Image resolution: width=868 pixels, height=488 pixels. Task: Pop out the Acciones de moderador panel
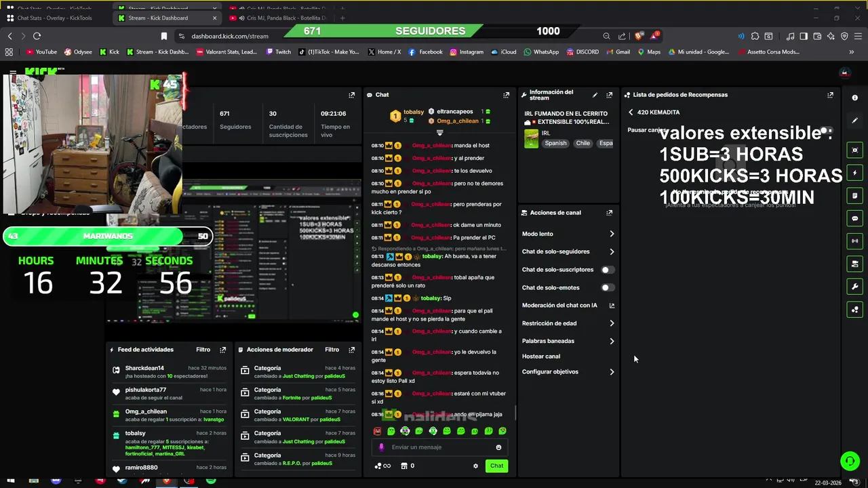click(351, 350)
